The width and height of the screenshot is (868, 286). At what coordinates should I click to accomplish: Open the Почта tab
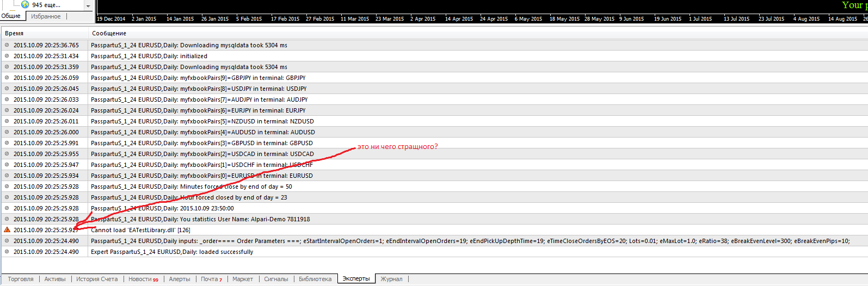(211, 279)
